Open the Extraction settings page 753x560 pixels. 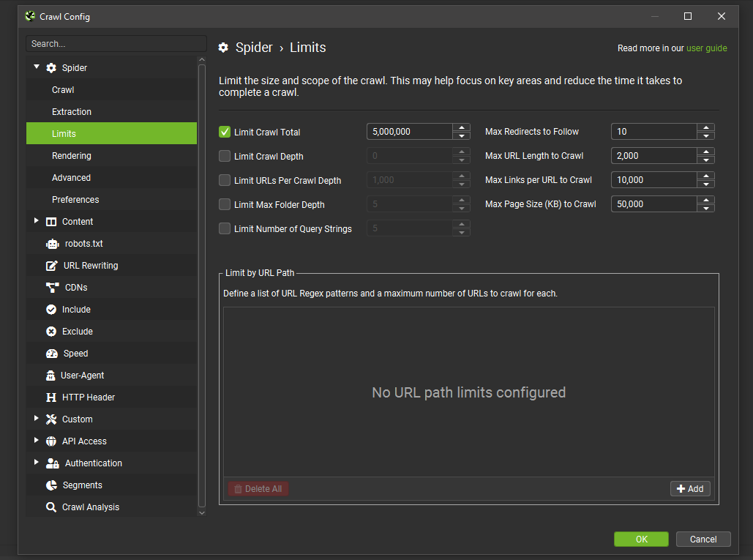click(111, 112)
